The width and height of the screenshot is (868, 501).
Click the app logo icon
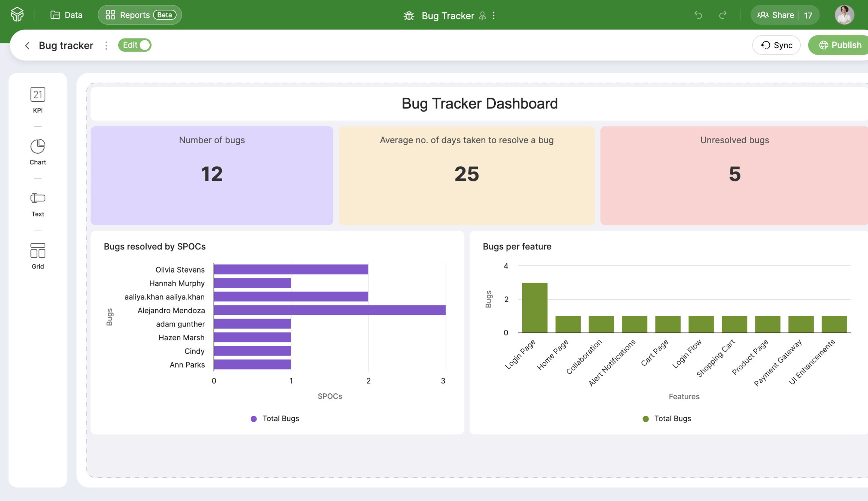pos(17,15)
